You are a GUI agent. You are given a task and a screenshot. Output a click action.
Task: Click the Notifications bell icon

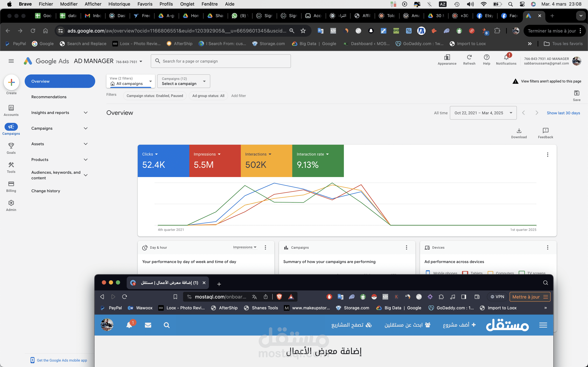[x=506, y=57]
